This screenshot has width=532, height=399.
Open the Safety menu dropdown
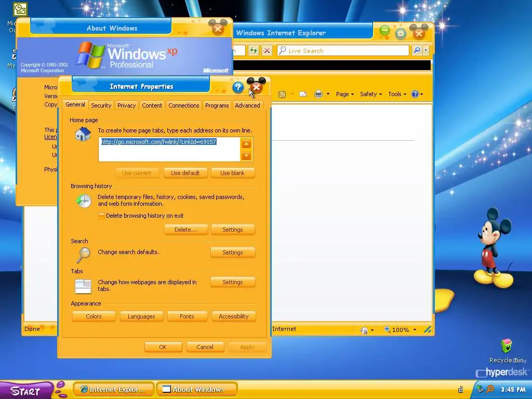371,94
